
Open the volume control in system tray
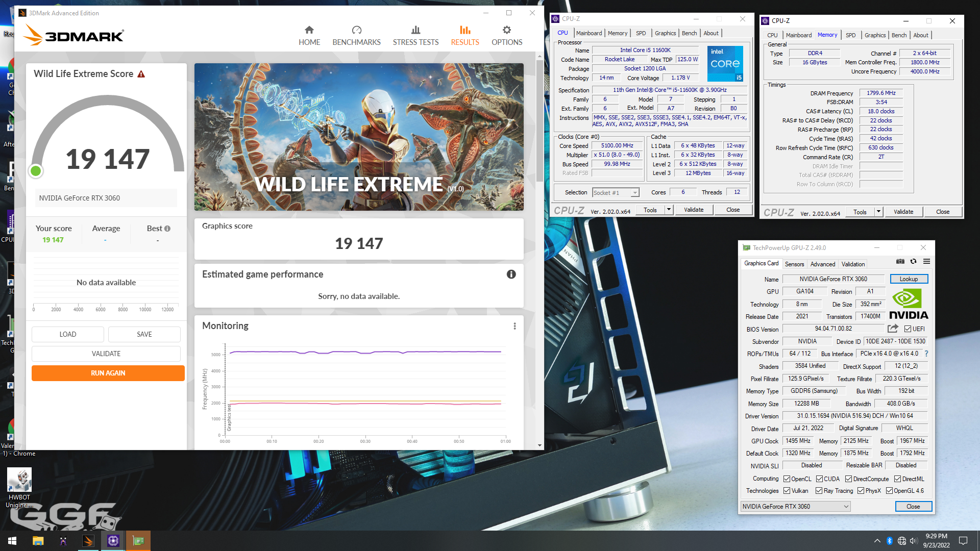click(914, 541)
